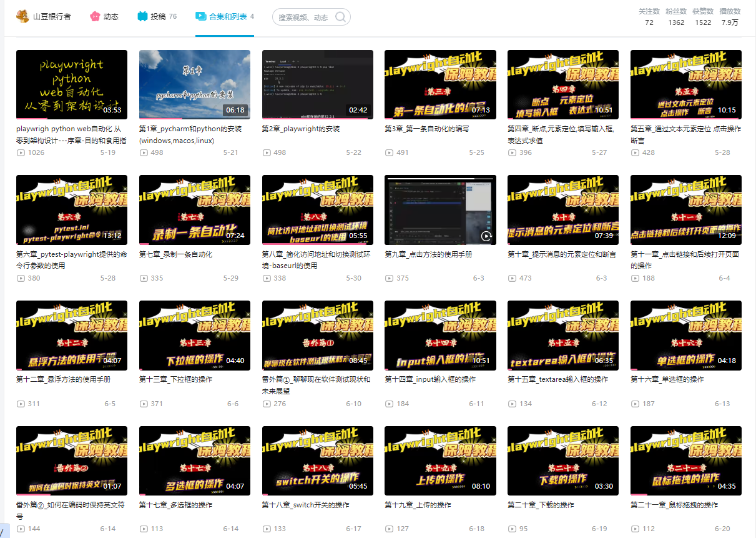
Task: Open the 第五章 通过文本元素定位 thumbnail
Action: pyautogui.click(x=686, y=85)
